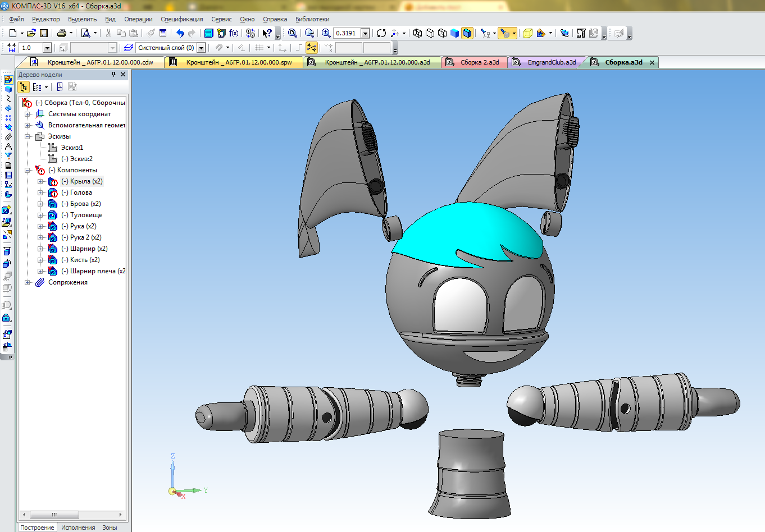The image size is (765, 532).
Task: Switch to the EmgrandClub.a3d tab
Action: coord(547,62)
